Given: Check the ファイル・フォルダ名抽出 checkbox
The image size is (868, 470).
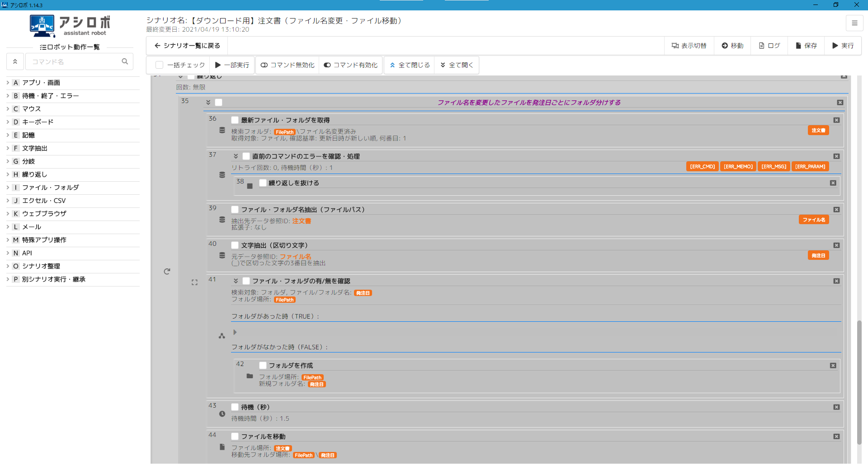Looking at the screenshot, I should click(x=235, y=210).
